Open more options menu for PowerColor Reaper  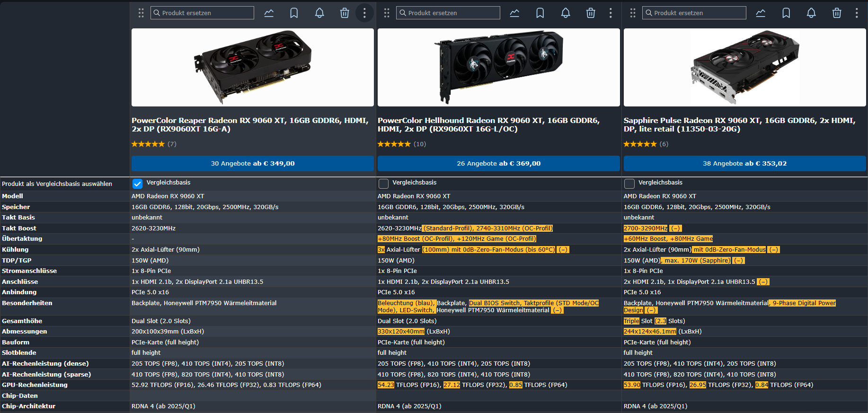tap(364, 13)
